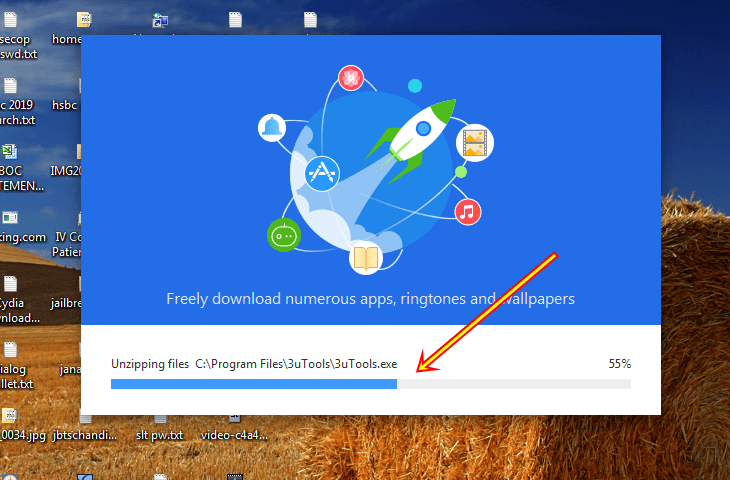Viewport: 730px width, 480px height.
Task: Open the Cydia download text file icon
Action: click(10, 284)
